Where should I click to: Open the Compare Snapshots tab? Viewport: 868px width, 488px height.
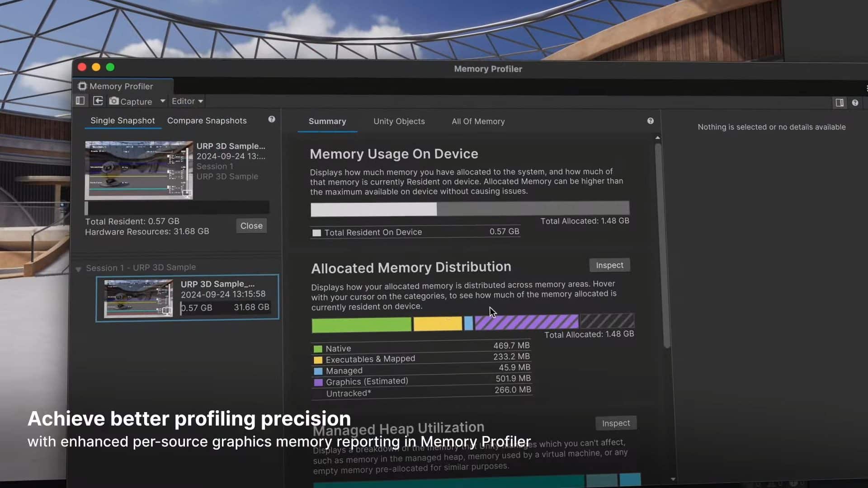[x=207, y=121]
